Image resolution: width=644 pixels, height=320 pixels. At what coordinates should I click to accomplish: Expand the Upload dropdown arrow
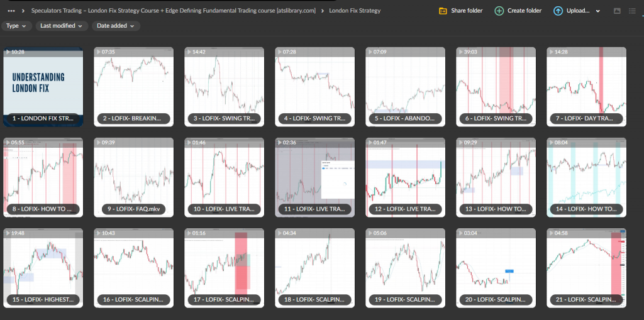pyautogui.click(x=597, y=11)
